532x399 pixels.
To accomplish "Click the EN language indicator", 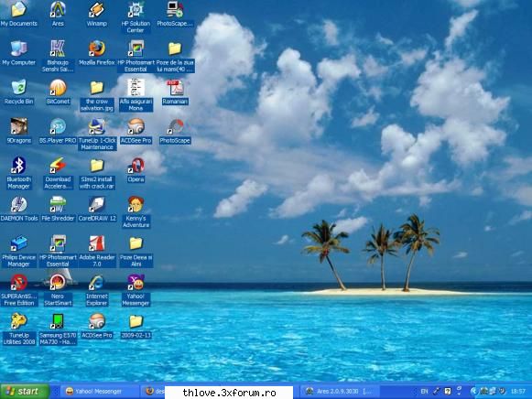I will pyautogui.click(x=424, y=391).
